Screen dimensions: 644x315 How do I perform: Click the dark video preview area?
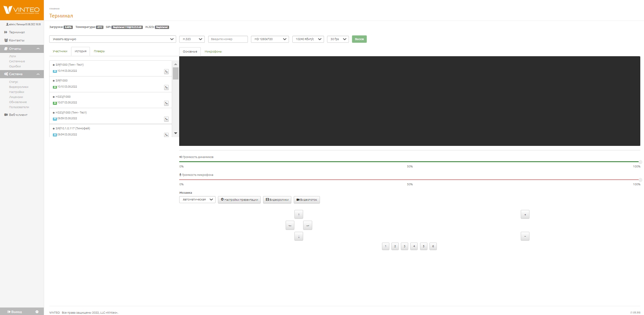tap(410, 101)
